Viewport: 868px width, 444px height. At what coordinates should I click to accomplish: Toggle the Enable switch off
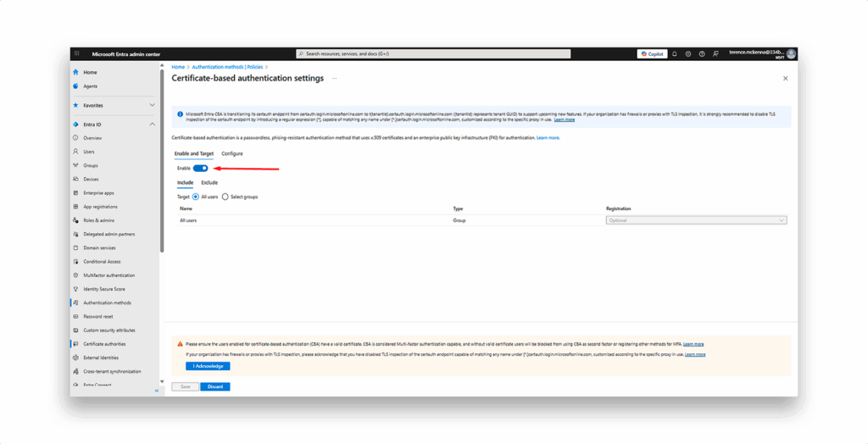(x=200, y=169)
